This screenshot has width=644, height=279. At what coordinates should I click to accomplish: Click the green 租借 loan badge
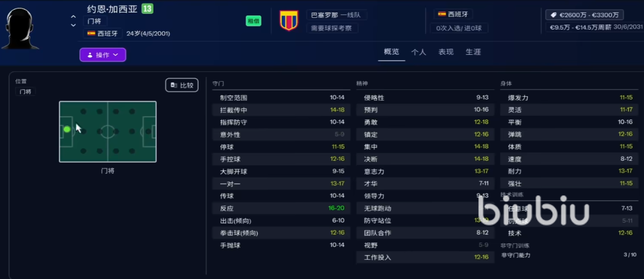pos(253,21)
